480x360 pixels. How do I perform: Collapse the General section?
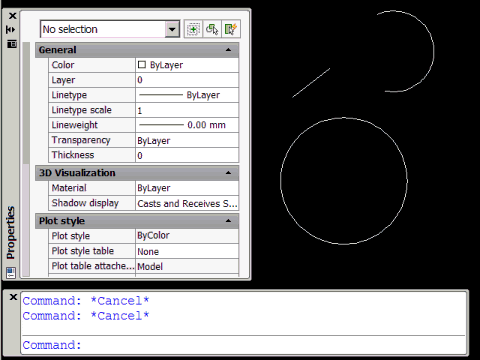[x=228, y=50]
